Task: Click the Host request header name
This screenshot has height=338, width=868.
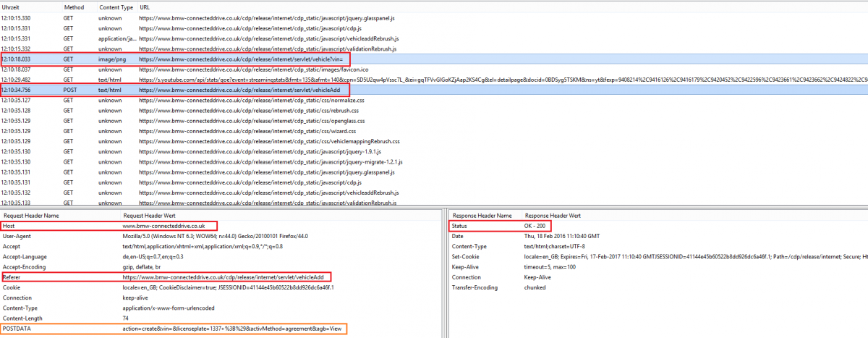Action: [x=9, y=226]
